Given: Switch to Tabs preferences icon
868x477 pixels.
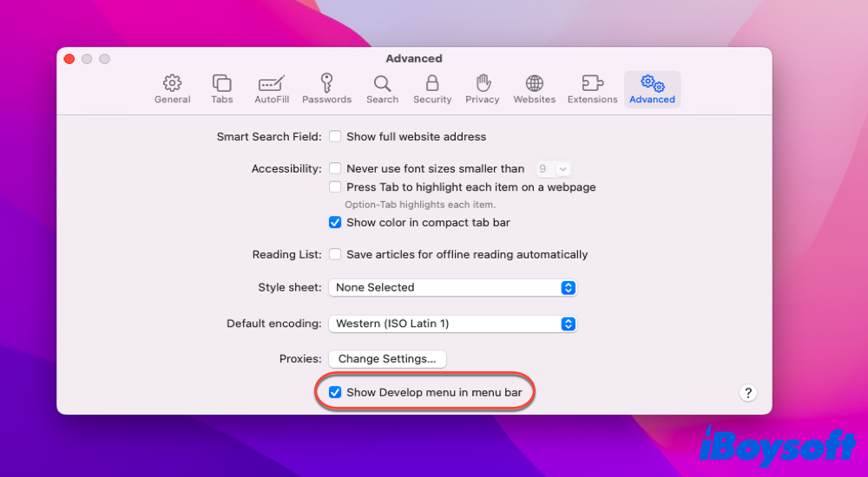Looking at the screenshot, I should pyautogui.click(x=222, y=89).
